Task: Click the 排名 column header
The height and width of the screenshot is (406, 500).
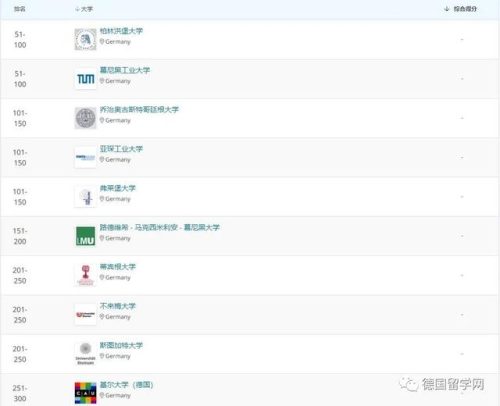Action: [x=19, y=9]
